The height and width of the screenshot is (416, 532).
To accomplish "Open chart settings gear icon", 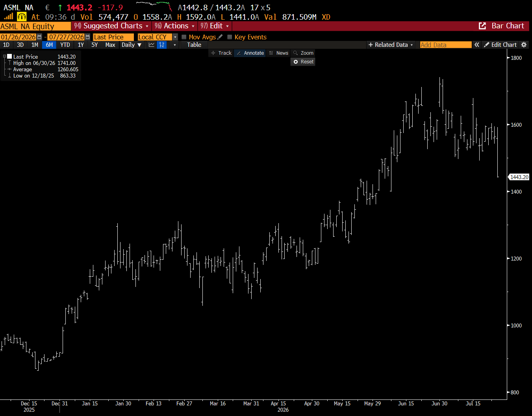I will pos(524,45).
